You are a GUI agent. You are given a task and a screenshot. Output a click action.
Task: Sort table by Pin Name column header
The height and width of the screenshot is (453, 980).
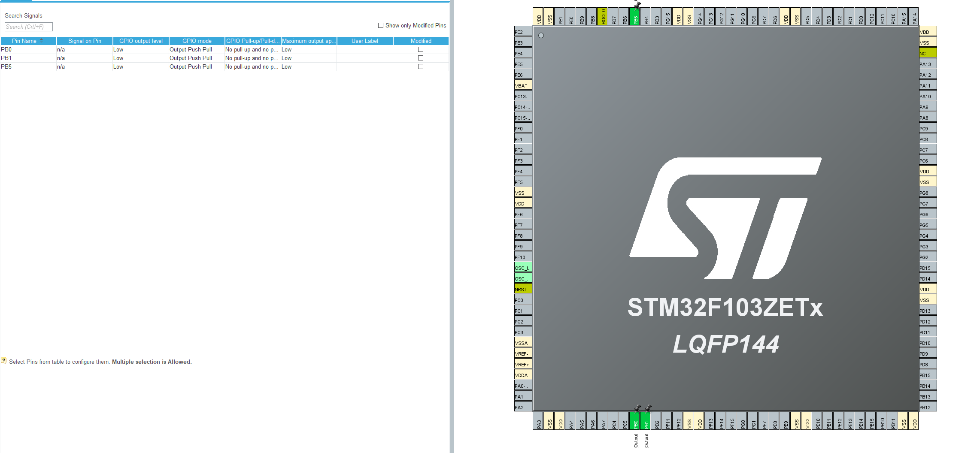[x=28, y=41]
